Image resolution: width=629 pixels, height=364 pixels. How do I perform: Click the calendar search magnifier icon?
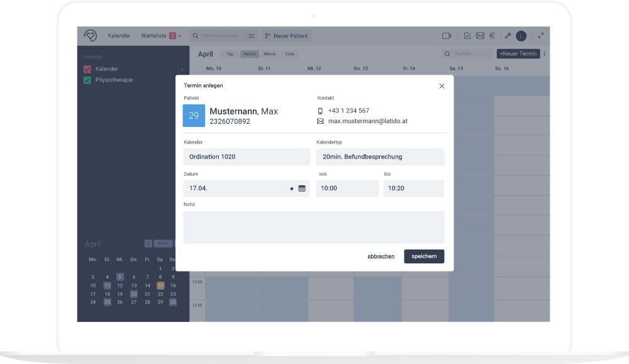(447, 53)
